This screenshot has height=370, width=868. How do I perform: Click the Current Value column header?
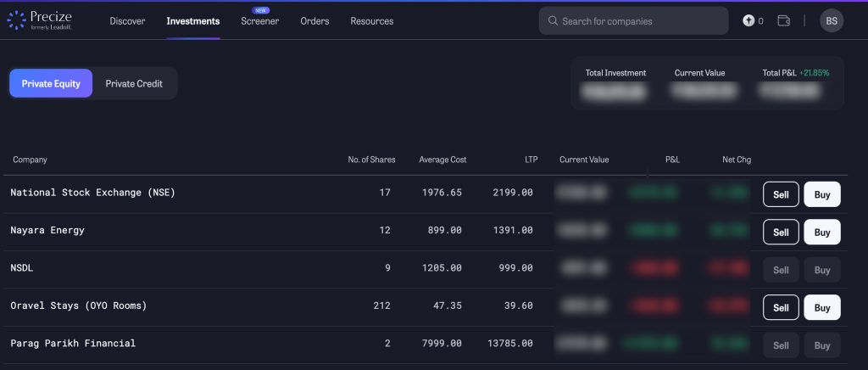pos(584,160)
